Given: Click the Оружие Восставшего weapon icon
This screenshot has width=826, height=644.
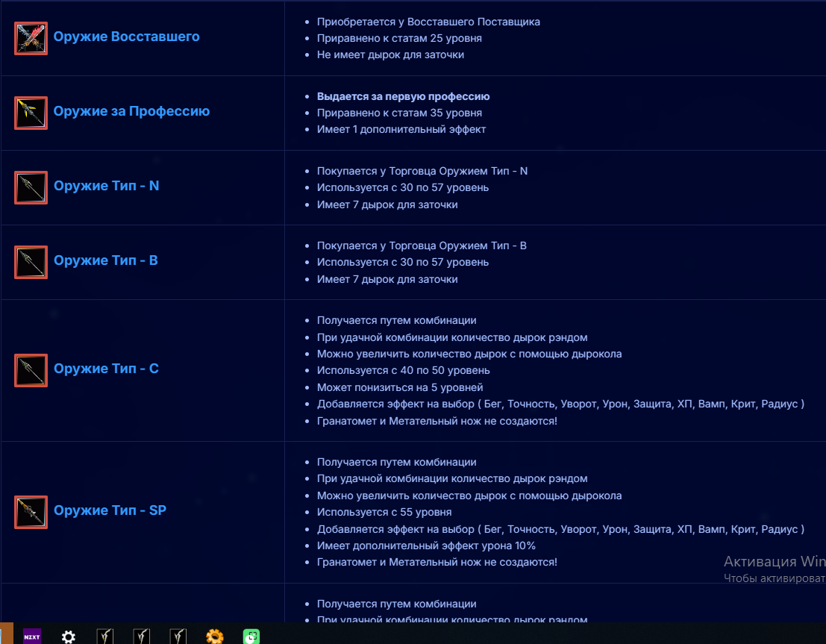Looking at the screenshot, I should [x=31, y=39].
